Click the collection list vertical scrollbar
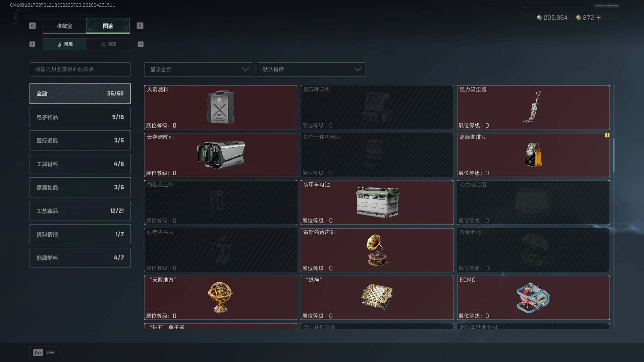Image resolution: width=644 pixels, height=362 pixels. pyautogui.click(x=613, y=155)
